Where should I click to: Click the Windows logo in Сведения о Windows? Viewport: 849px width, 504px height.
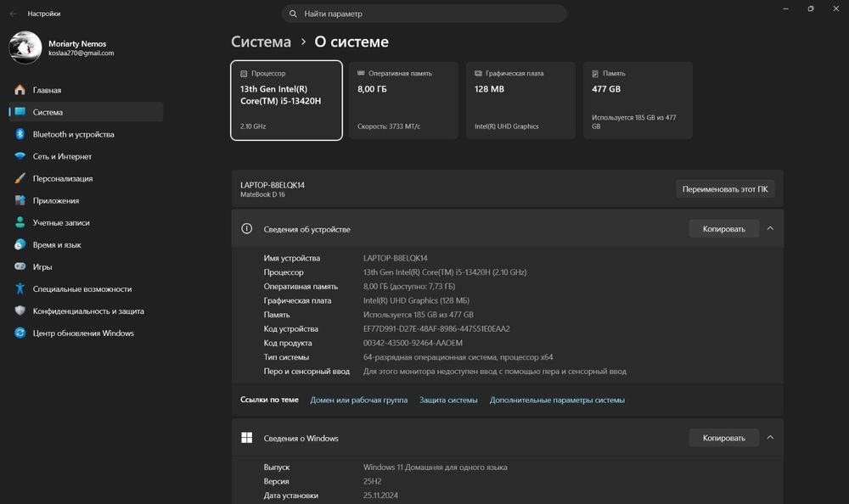coord(246,438)
